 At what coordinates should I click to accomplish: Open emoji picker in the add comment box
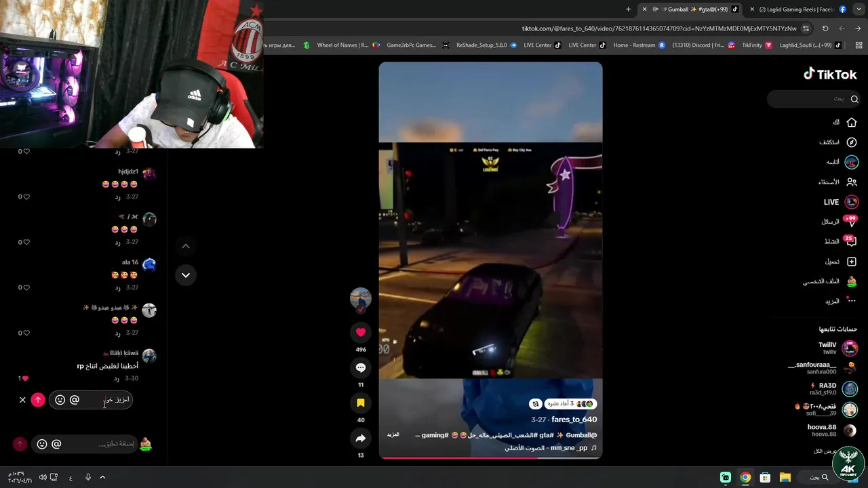42,444
